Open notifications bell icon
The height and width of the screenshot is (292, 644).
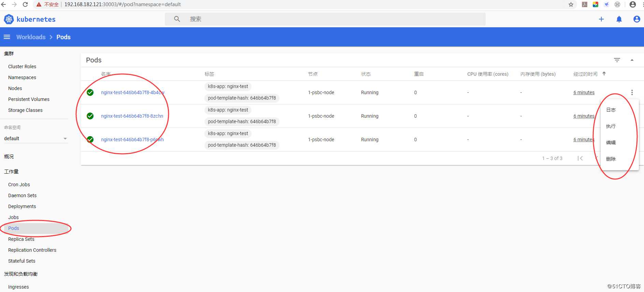(619, 19)
